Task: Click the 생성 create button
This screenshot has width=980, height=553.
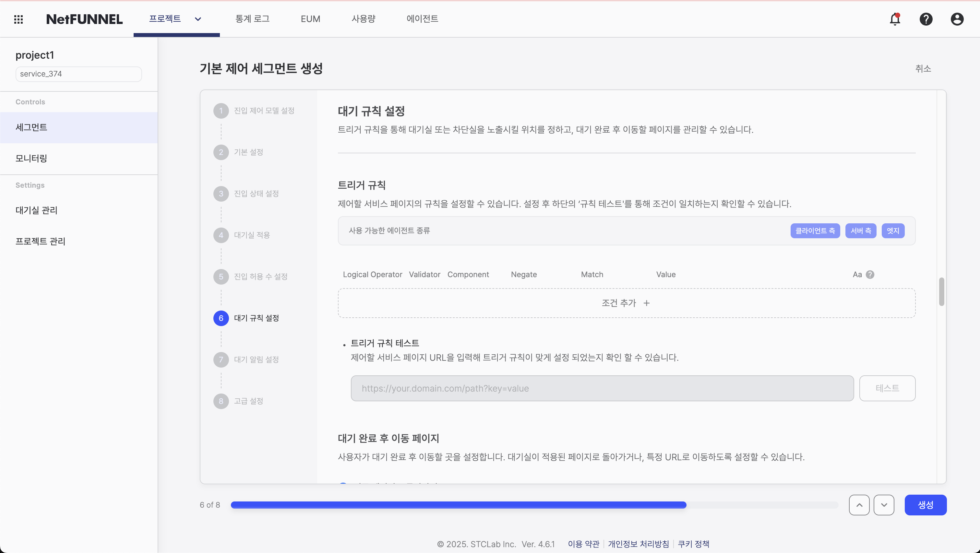Action: click(925, 505)
